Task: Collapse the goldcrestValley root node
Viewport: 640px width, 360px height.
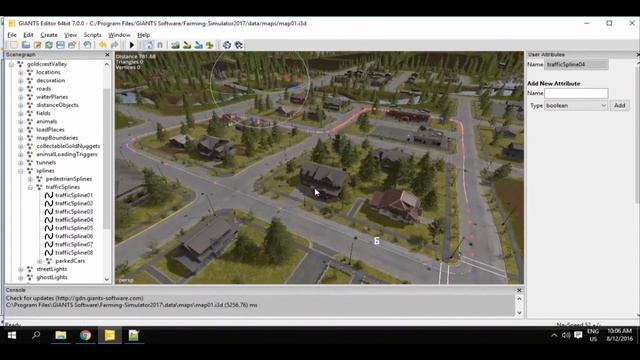Action: click(x=11, y=64)
